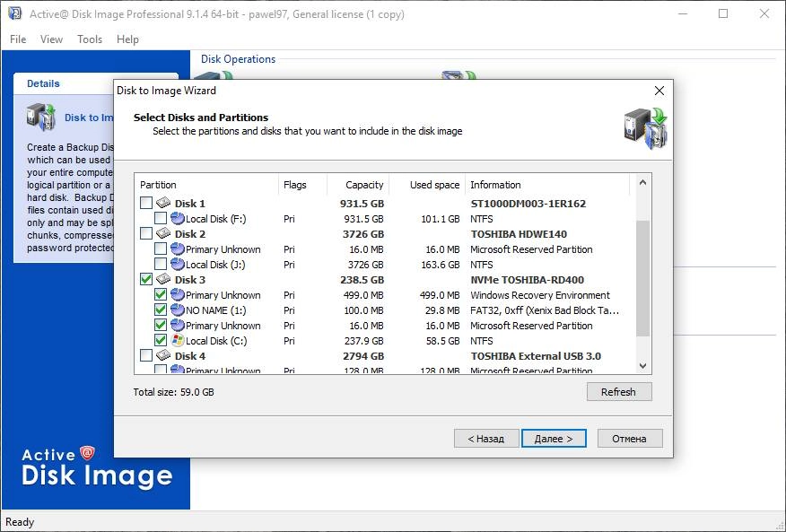The width and height of the screenshot is (786, 532).
Task: Click the TOSHIBA External USB 3.0 text
Action: 536,356
